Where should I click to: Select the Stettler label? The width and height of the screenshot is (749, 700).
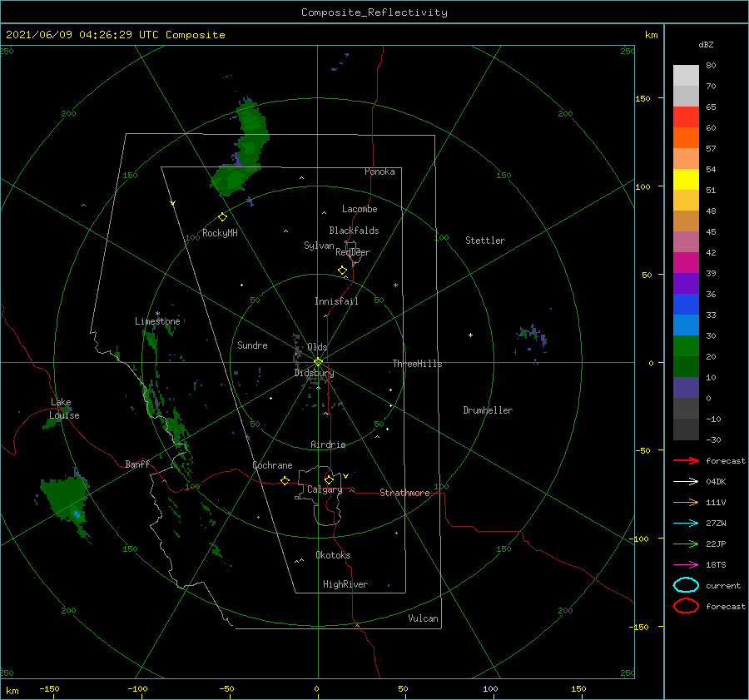point(485,241)
